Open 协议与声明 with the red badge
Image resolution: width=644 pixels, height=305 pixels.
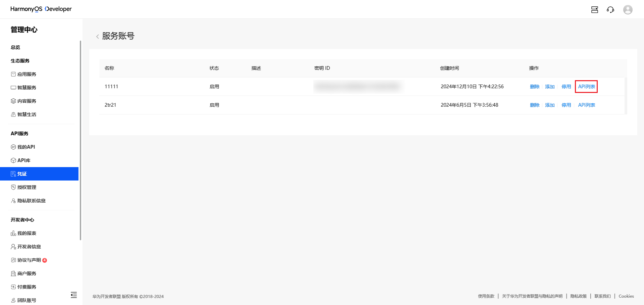(29, 260)
